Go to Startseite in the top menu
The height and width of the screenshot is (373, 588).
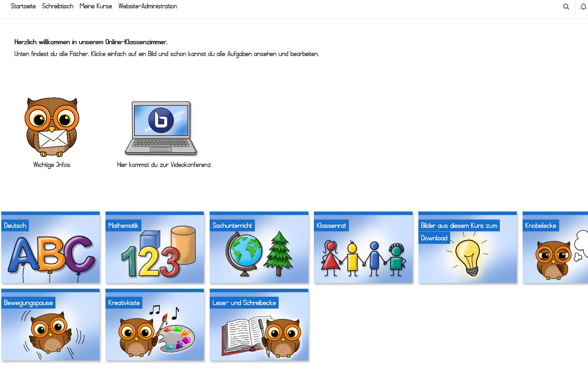click(23, 6)
